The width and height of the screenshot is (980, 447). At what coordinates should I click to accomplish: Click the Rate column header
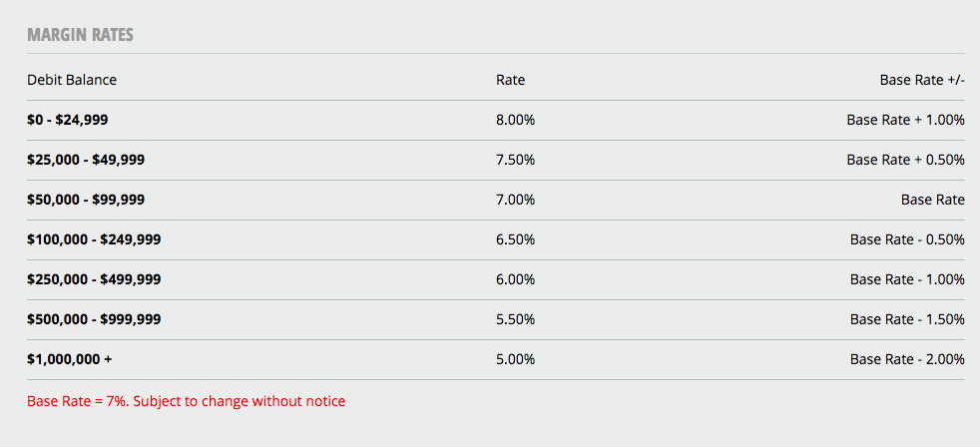(511, 80)
